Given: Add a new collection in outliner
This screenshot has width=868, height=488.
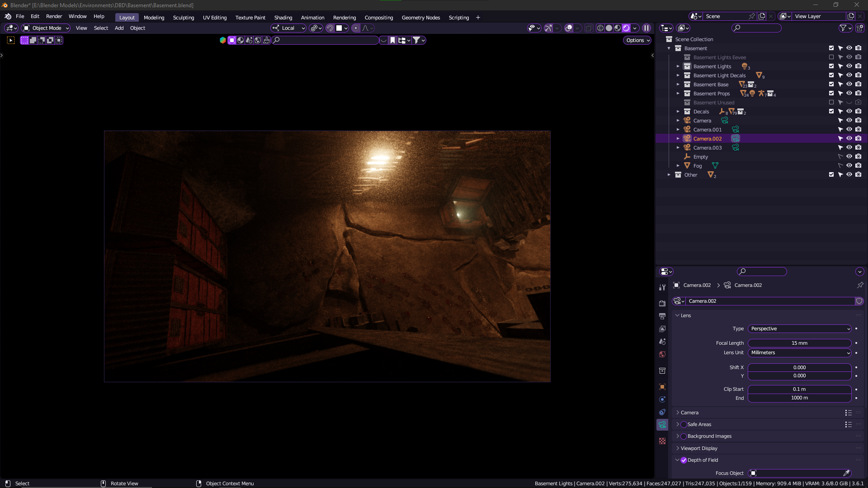Looking at the screenshot, I should pyautogui.click(x=859, y=28).
